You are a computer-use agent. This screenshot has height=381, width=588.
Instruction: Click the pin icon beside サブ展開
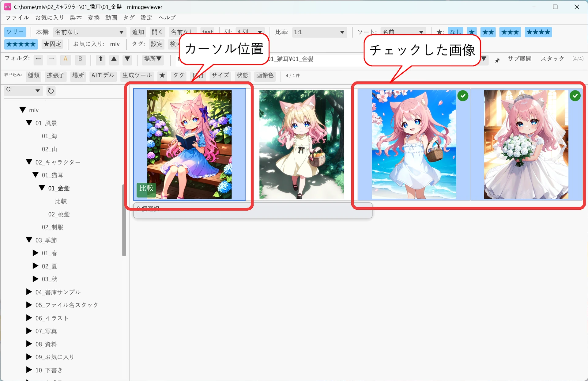[497, 60]
